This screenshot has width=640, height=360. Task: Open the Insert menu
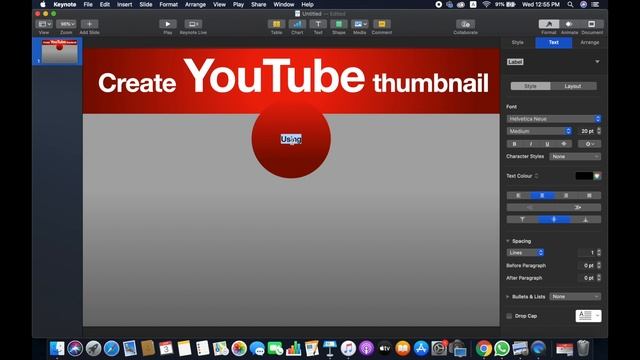(x=124, y=4)
